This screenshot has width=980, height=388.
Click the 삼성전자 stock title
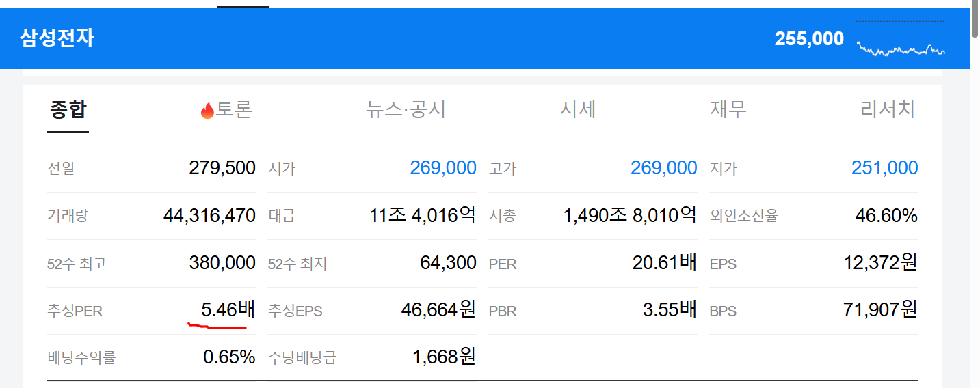(x=57, y=38)
